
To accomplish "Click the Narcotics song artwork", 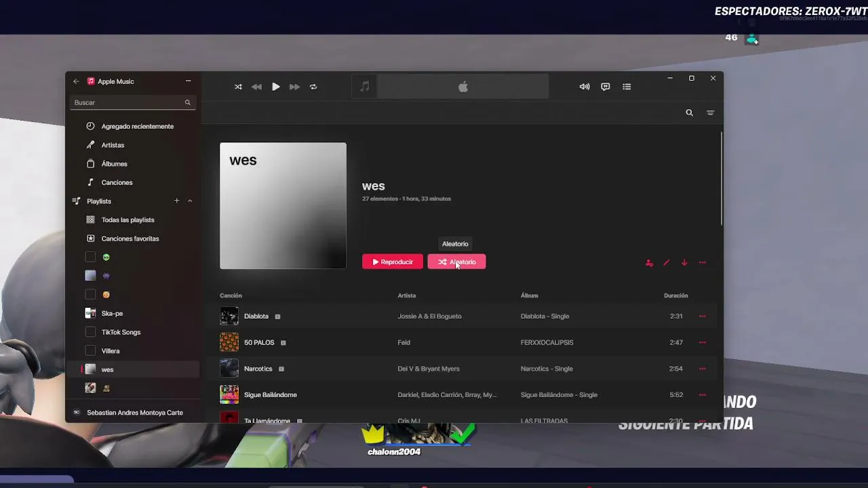I will pos(229,368).
